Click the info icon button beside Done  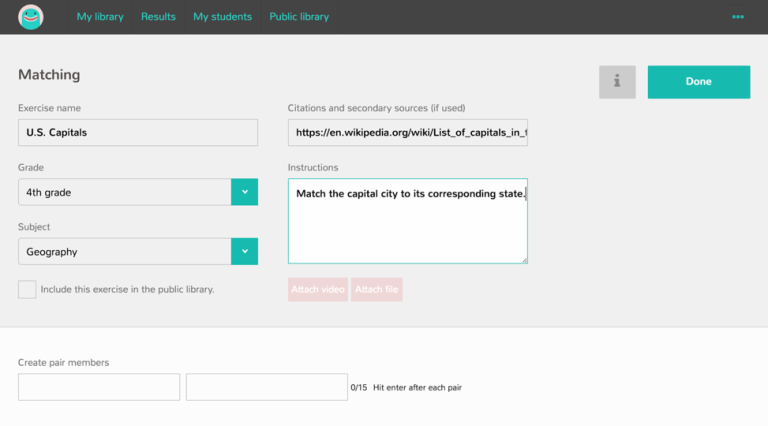click(x=617, y=82)
